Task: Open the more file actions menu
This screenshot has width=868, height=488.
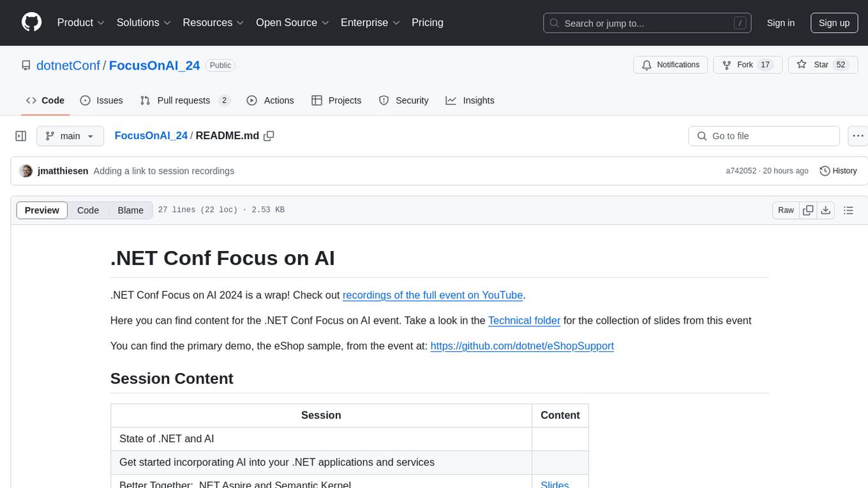Action: 858,136
